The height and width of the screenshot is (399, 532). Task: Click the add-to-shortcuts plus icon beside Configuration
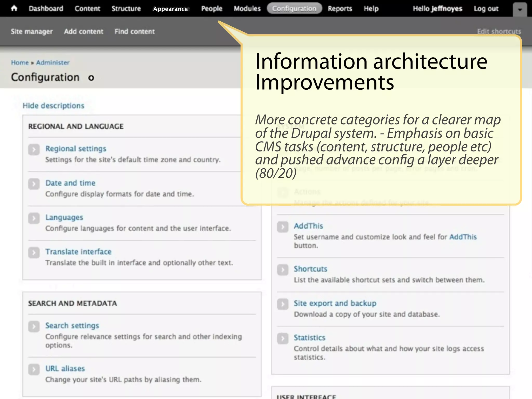coord(91,78)
